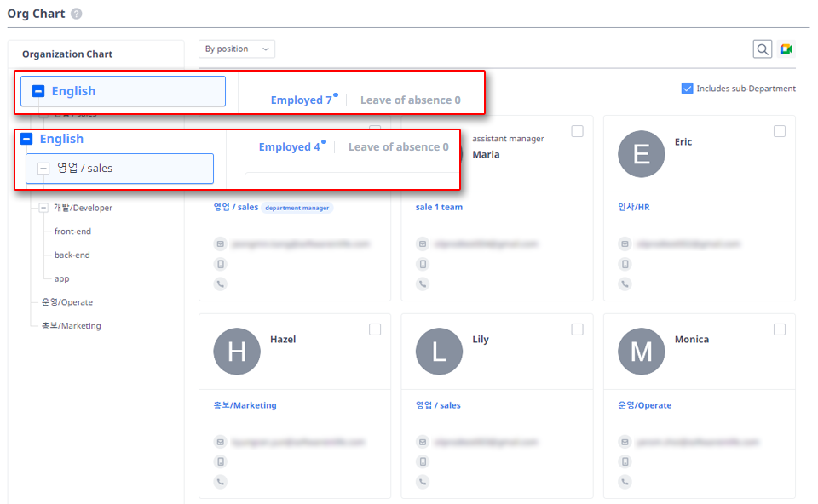The width and height of the screenshot is (818, 504).
Task: Open the sale 1 team department link
Action: pyautogui.click(x=439, y=207)
